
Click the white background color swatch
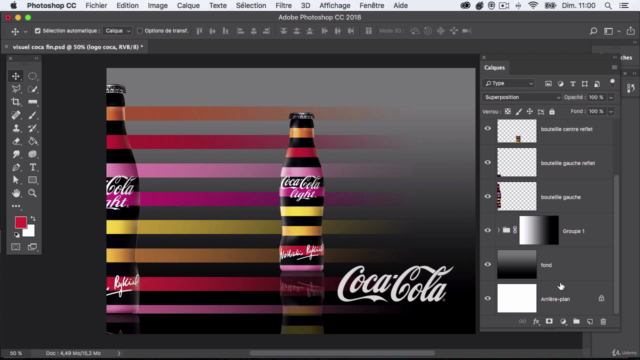(29, 231)
